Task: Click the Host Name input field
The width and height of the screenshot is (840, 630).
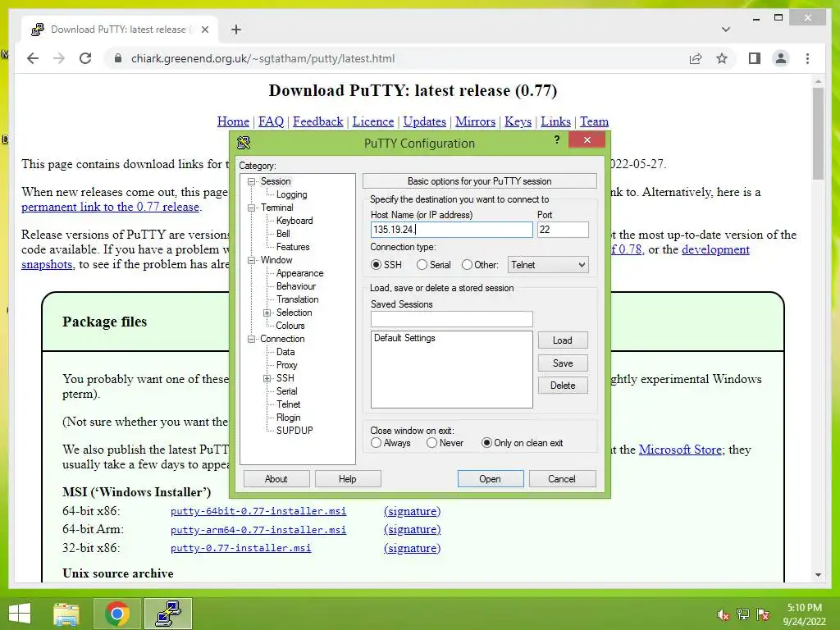Action: click(452, 230)
